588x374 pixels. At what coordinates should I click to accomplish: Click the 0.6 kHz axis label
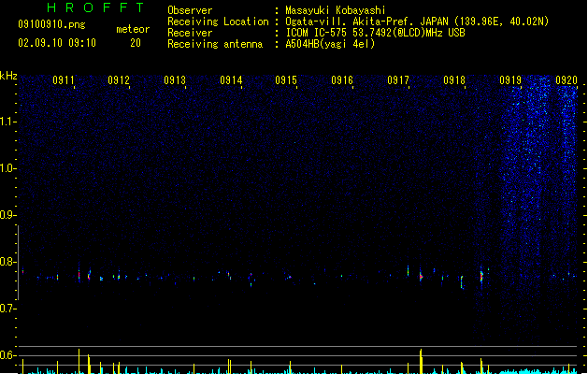click(7, 355)
